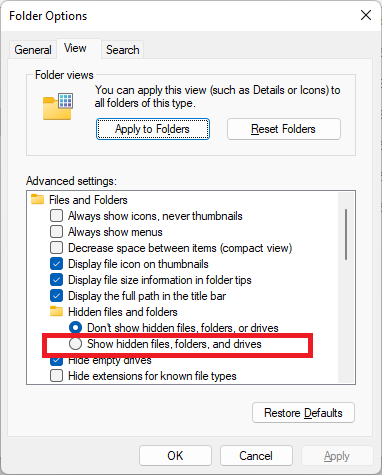Check Hide extensions for known file types
The image size is (382, 475).
coord(57,376)
